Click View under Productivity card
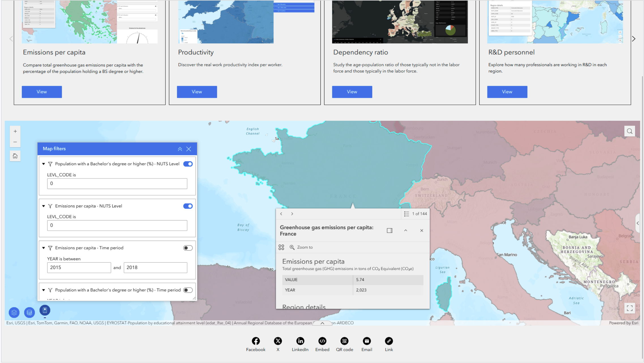This screenshot has height=363, width=644. click(197, 92)
